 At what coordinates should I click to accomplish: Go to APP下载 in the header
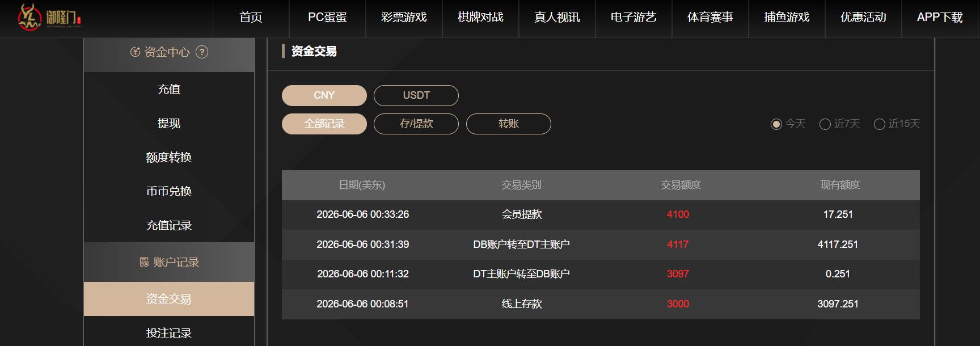pyautogui.click(x=940, y=18)
